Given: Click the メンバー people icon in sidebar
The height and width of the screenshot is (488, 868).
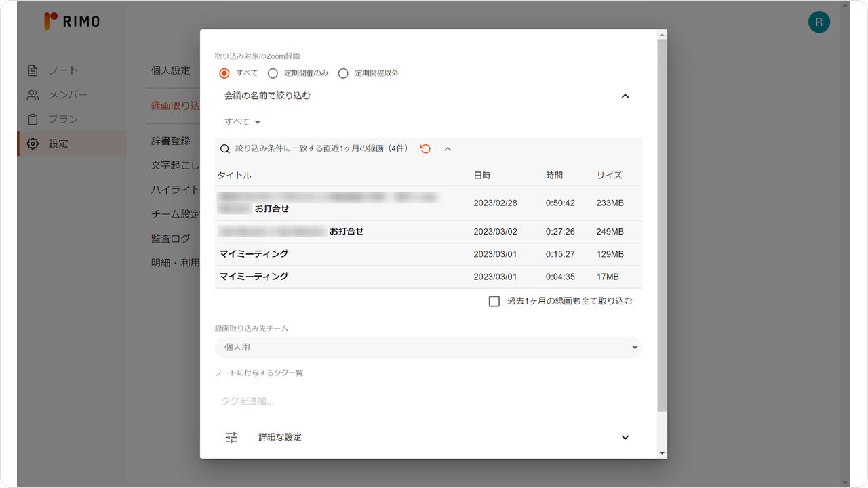Looking at the screenshot, I should (33, 95).
